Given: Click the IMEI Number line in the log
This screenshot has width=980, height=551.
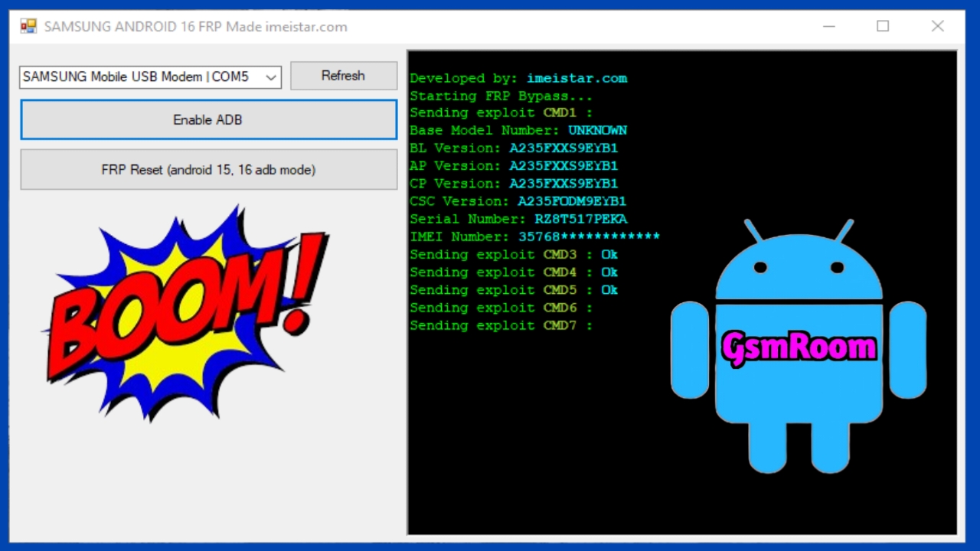Looking at the screenshot, I should (x=534, y=237).
